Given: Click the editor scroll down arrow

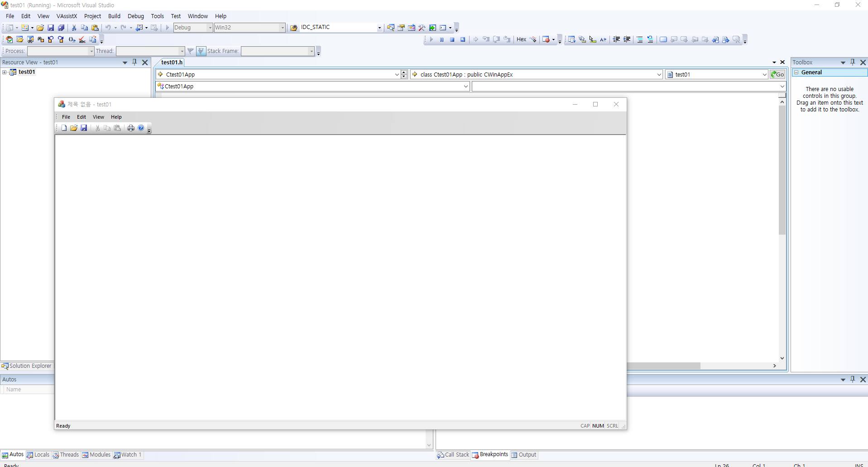Looking at the screenshot, I should [782, 358].
